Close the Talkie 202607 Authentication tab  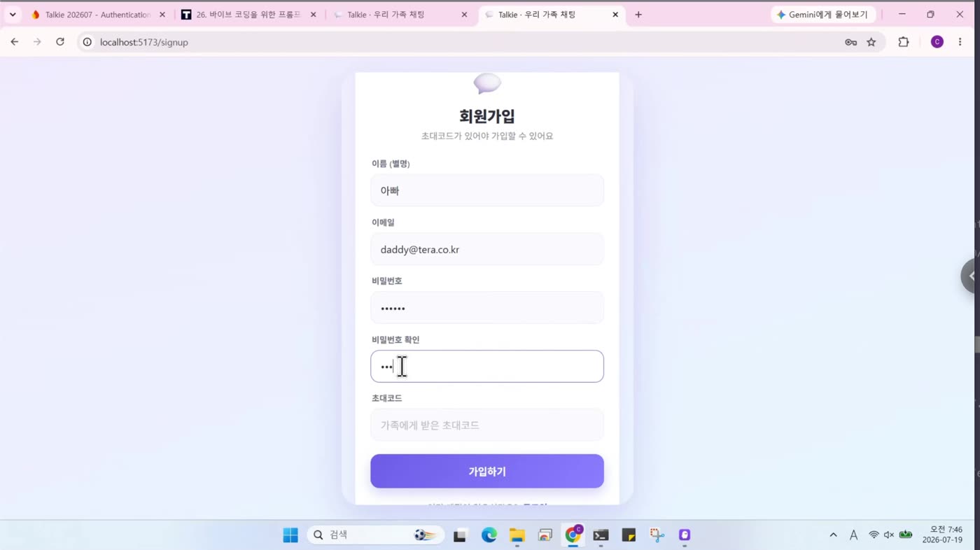click(162, 15)
